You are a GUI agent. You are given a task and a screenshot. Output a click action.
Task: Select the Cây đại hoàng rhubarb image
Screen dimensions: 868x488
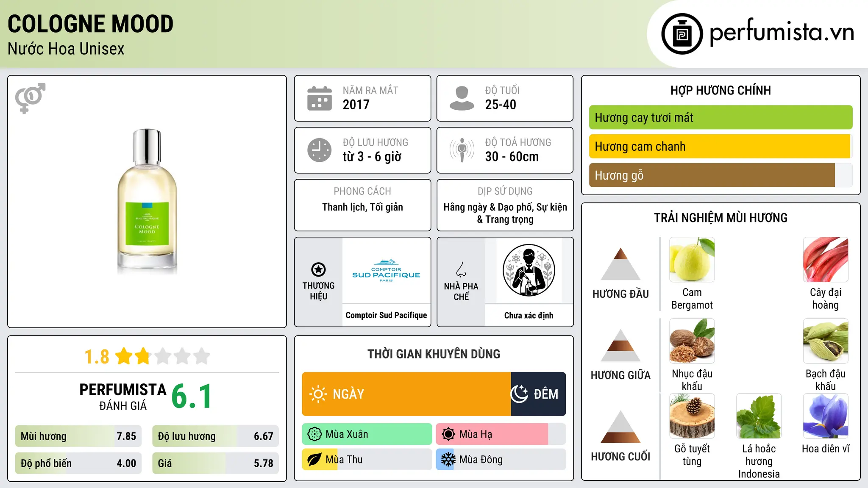pos(826,260)
